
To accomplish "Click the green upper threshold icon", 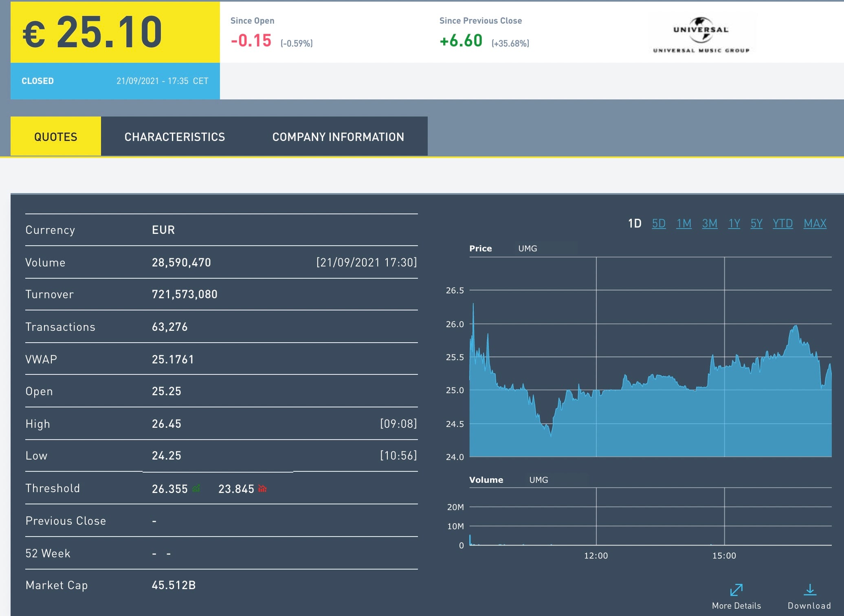I will 196,488.
